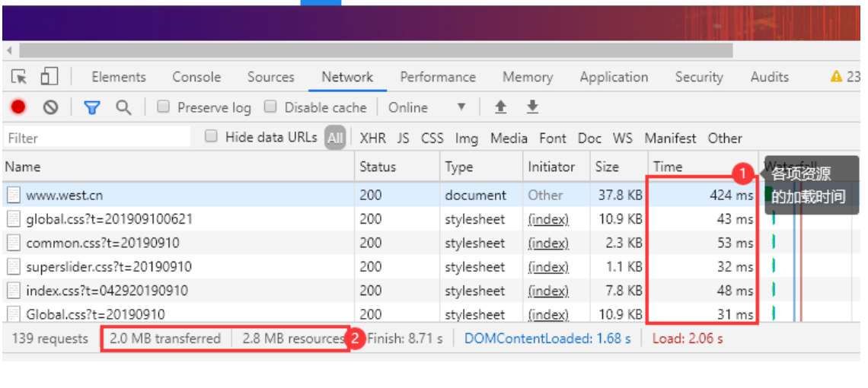Check the Hide data URLs option
This screenshot has width=868, height=388.
tap(211, 137)
